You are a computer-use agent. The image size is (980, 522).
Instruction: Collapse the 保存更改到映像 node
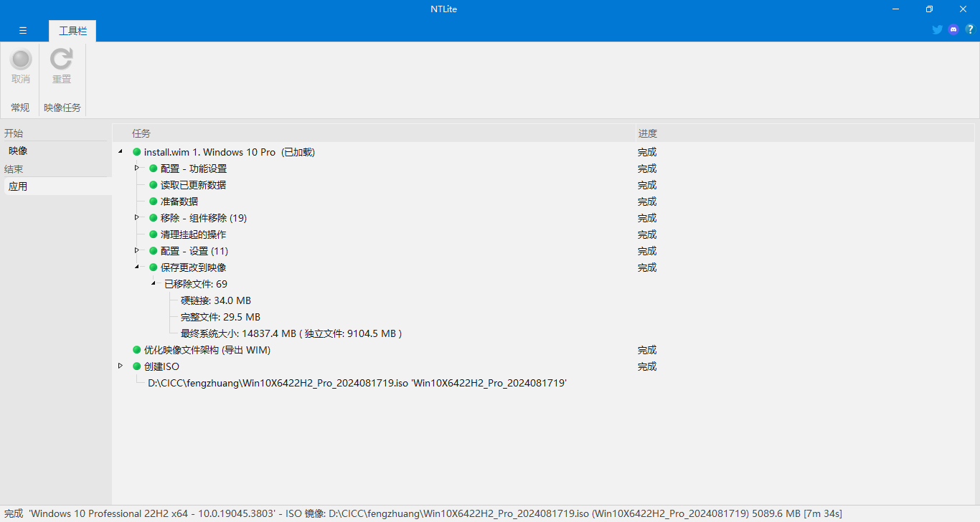[x=137, y=267]
